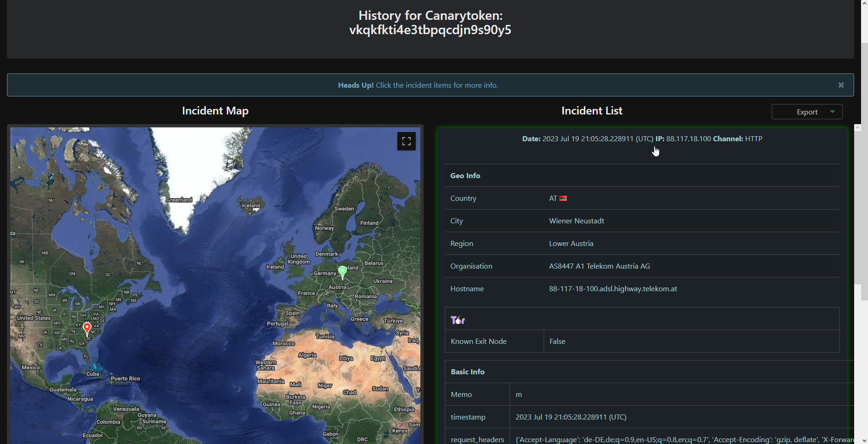Screen dimensions: 868x444
Task: Click the Austrian flag icon beside AT
Action: (563, 198)
